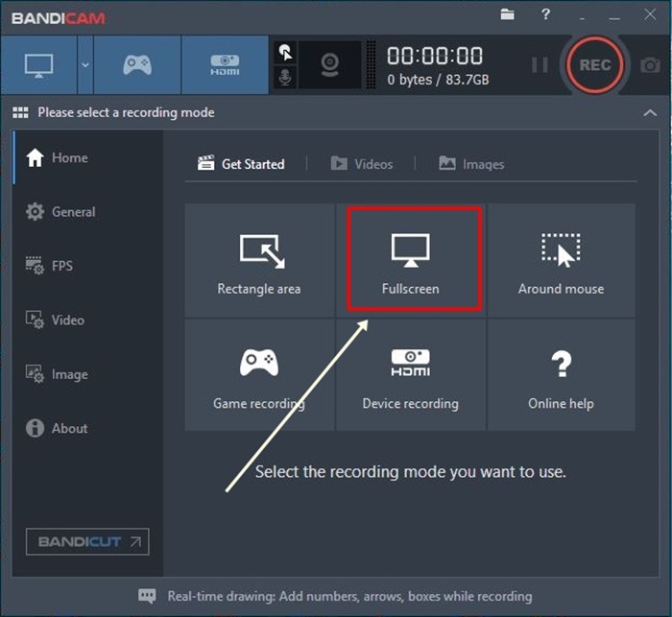Select HDMI device recording mode in toolbar
The width and height of the screenshot is (672, 617).
(x=225, y=65)
